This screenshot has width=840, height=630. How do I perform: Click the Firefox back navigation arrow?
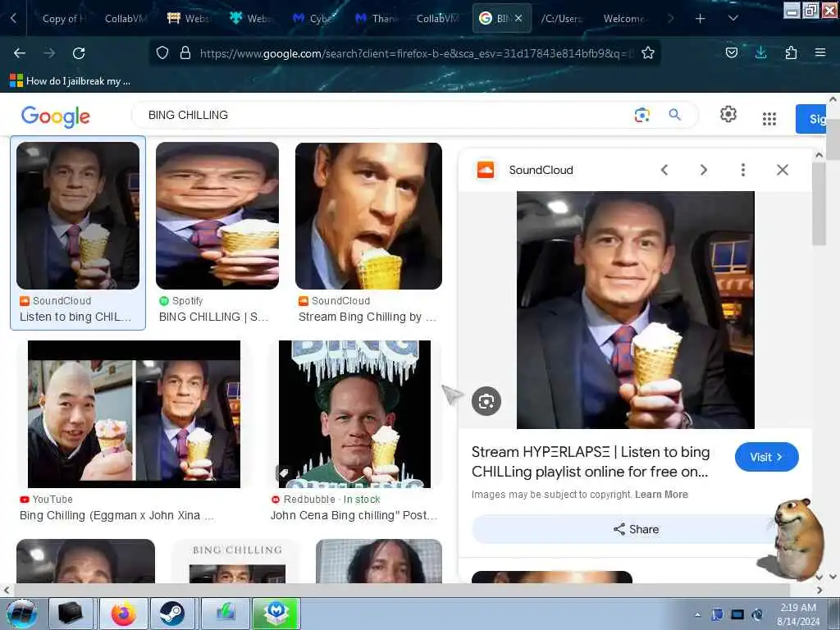coord(20,53)
